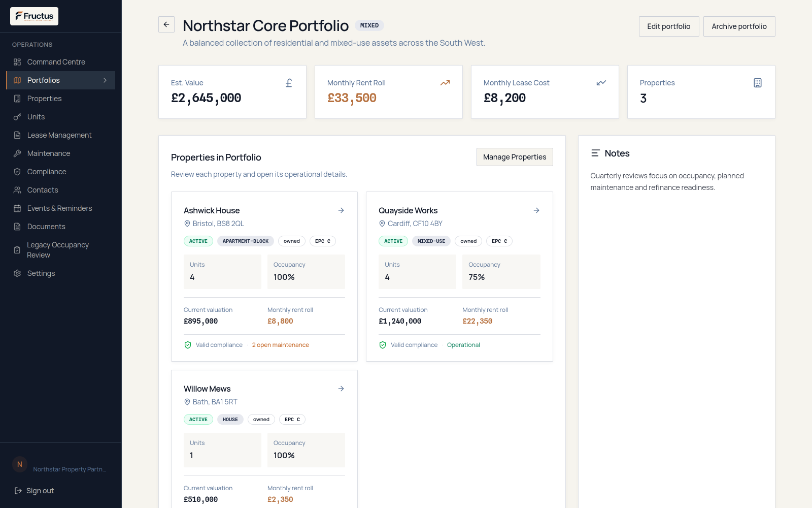This screenshot has height=508, width=812.
Task: Open Settings page
Action: click(61, 273)
